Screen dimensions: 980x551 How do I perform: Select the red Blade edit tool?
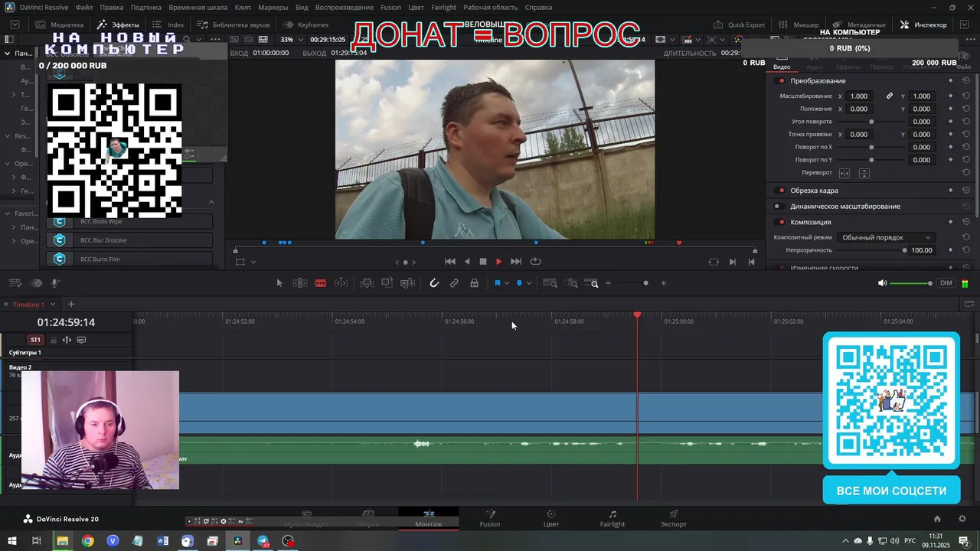[321, 283]
